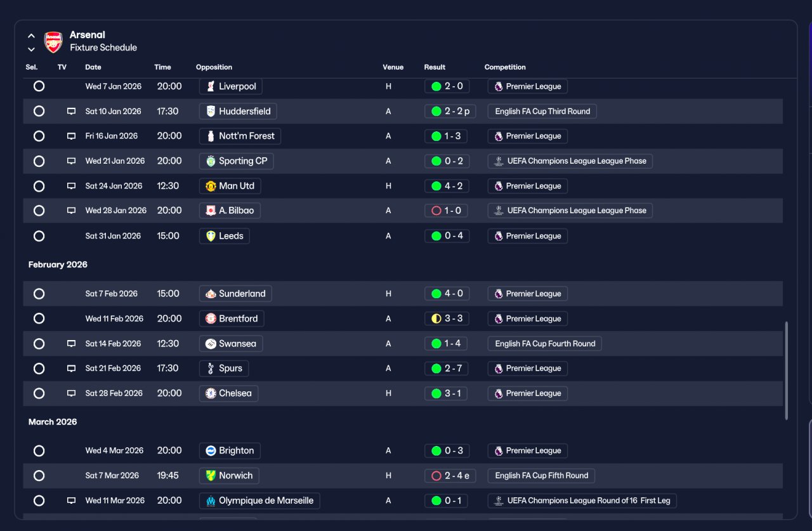Click the Brentford club badge icon
812x531 pixels.
click(211, 318)
